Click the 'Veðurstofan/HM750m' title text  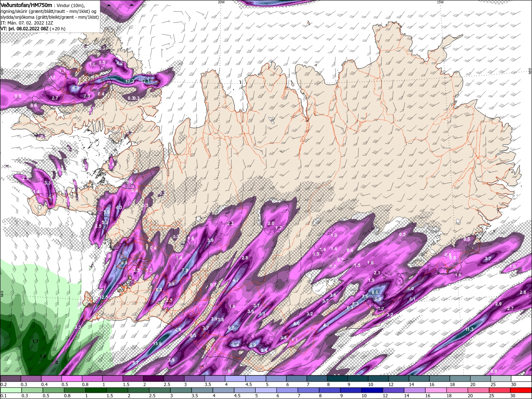click(x=27, y=5)
